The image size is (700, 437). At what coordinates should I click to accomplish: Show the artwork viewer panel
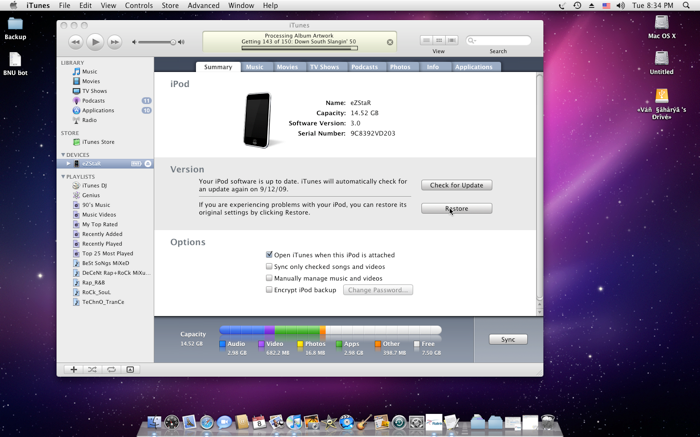[x=130, y=370]
